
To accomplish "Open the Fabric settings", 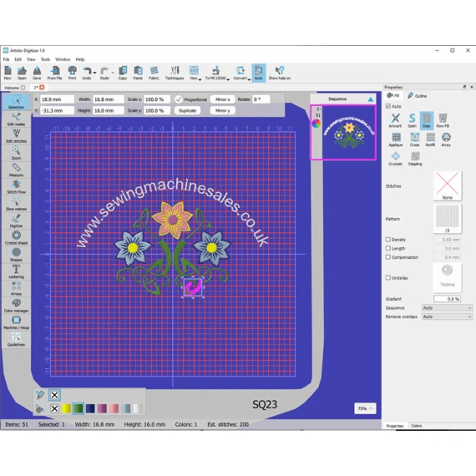I will tap(154, 73).
